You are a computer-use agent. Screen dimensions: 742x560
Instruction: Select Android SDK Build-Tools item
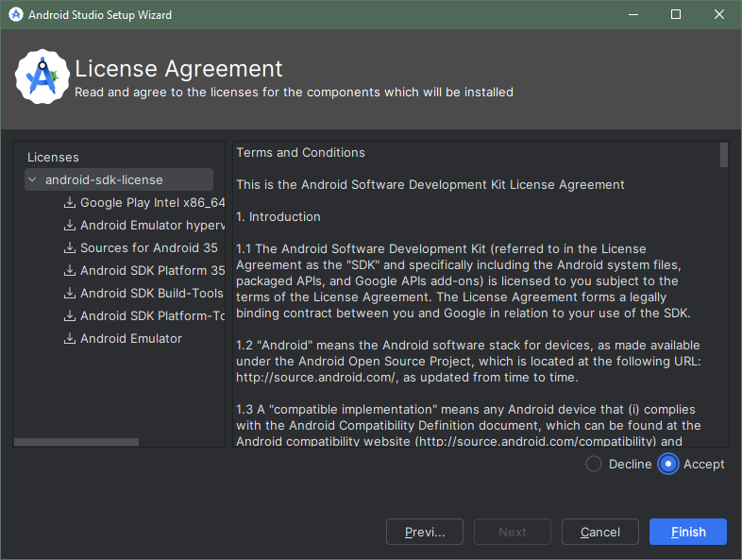(151, 294)
